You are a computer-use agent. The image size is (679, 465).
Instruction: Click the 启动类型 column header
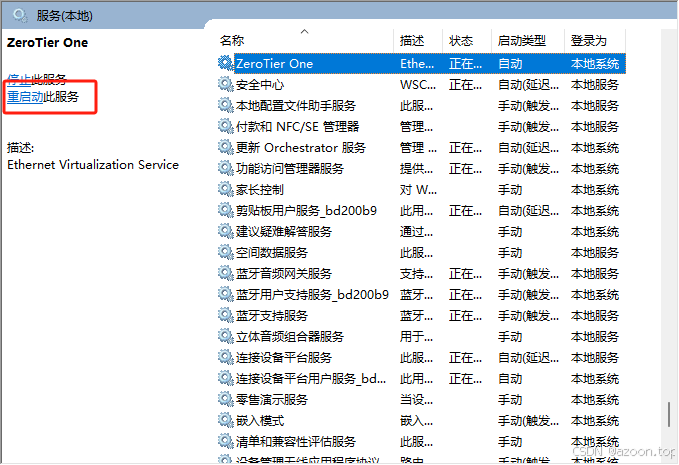[522, 41]
